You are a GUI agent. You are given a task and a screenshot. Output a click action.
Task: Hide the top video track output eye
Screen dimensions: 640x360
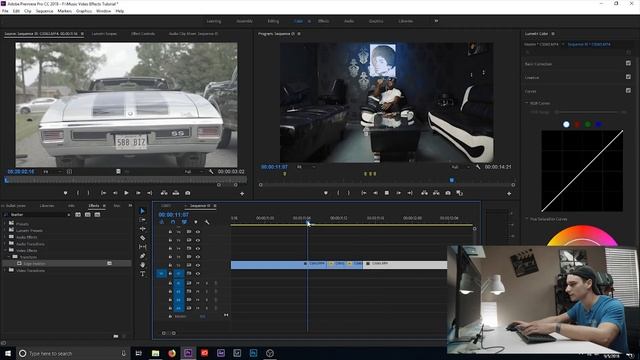click(198, 231)
